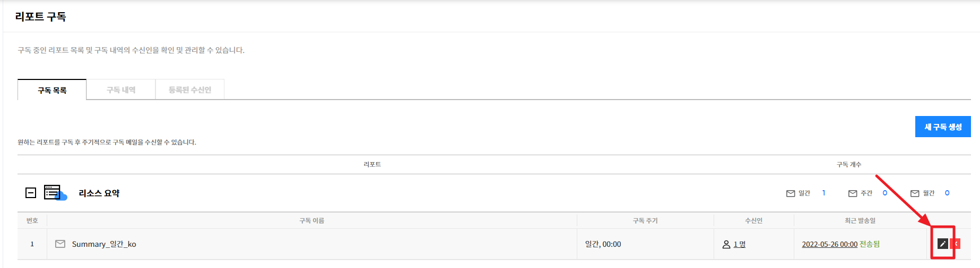Click the 월간 subscription count number 0

[x=947, y=193]
